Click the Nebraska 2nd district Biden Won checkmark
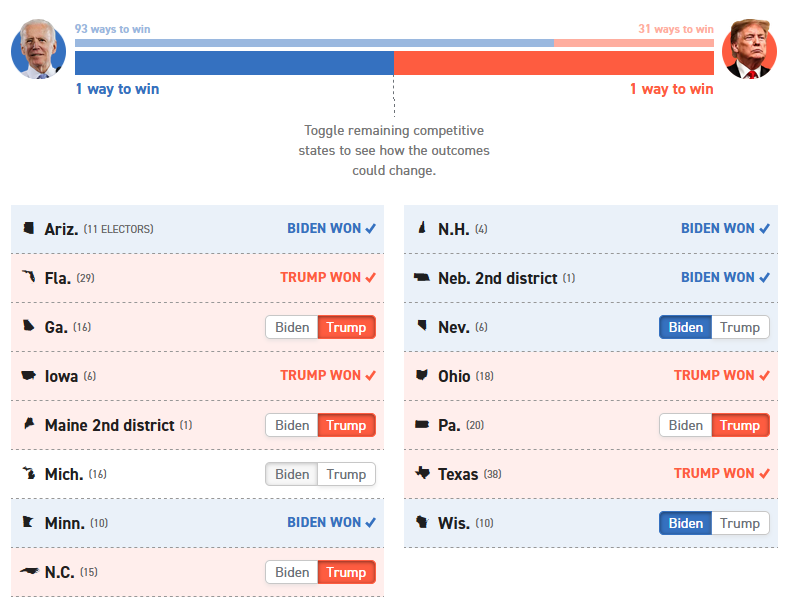This screenshot has height=616, width=792. pos(765,278)
